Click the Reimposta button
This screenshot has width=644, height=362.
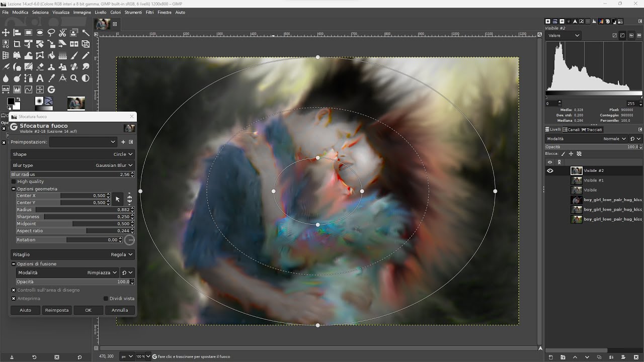(x=57, y=310)
